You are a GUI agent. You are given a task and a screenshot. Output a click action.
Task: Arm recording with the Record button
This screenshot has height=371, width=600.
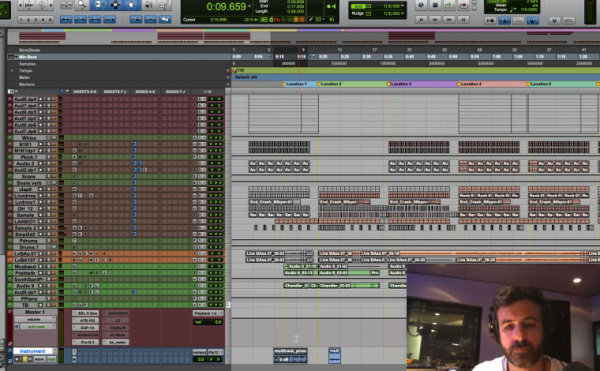[463, 5]
